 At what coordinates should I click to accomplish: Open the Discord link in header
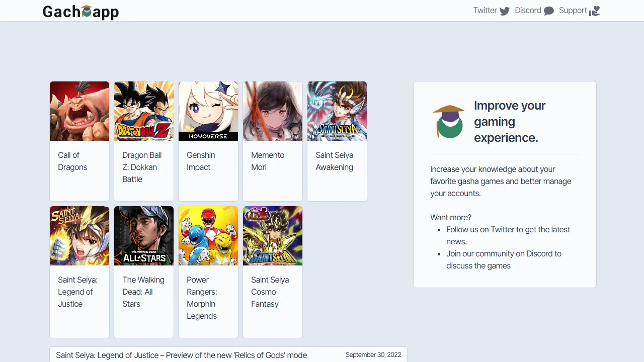528,11
